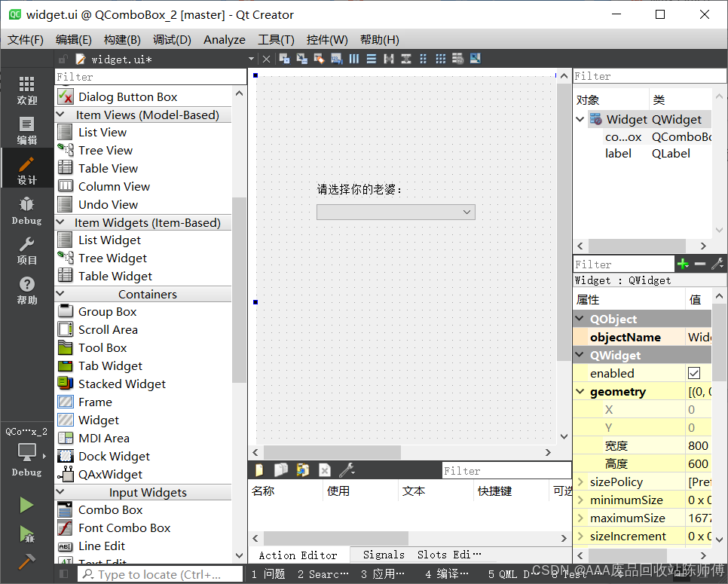Activate Edit Buddies tool
Viewport: 728px width, 584px height.
click(319, 59)
